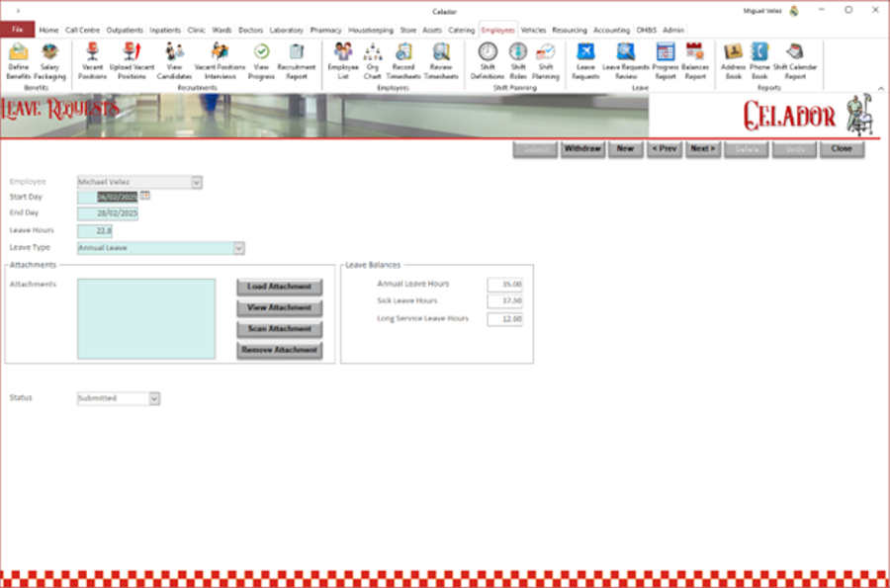Open the File menu
This screenshot has width=890, height=588.
click(x=17, y=30)
